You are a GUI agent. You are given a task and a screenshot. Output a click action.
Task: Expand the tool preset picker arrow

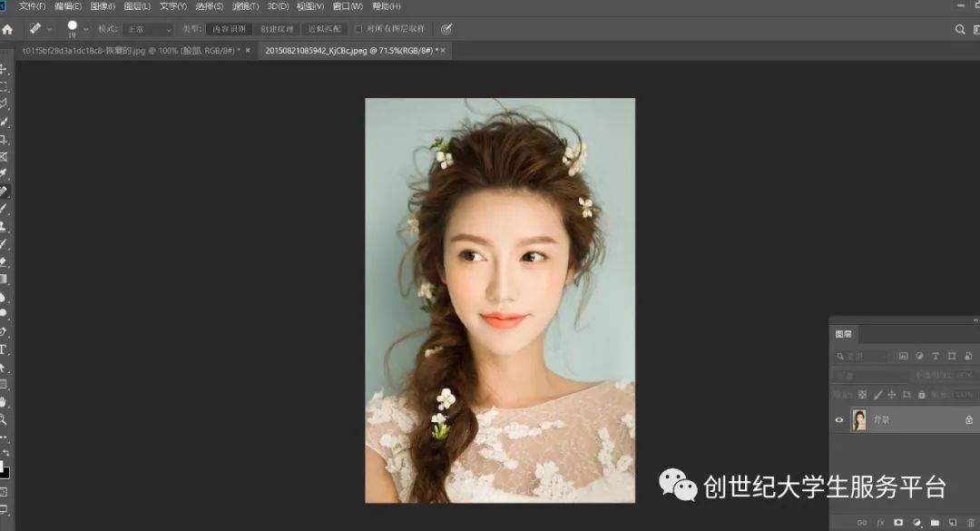[49, 29]
